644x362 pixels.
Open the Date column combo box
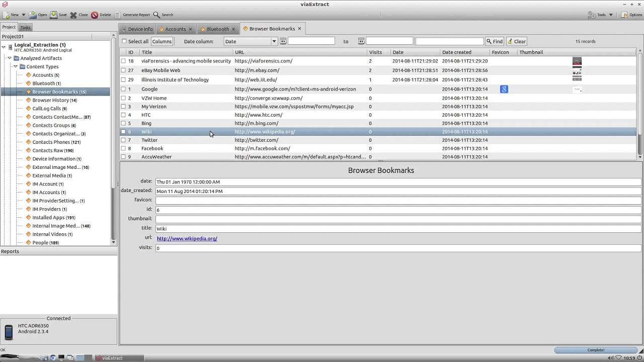251,41
